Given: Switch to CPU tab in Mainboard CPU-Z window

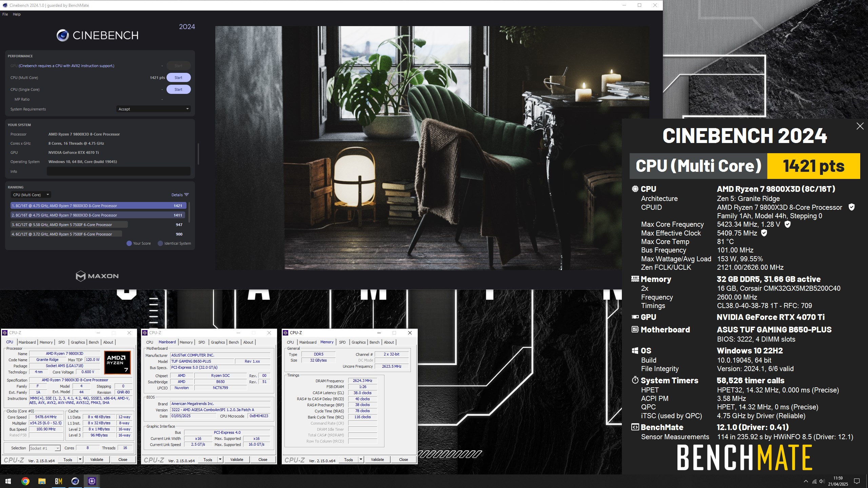Looking at the screenshot, I should (x=150, y=342).
